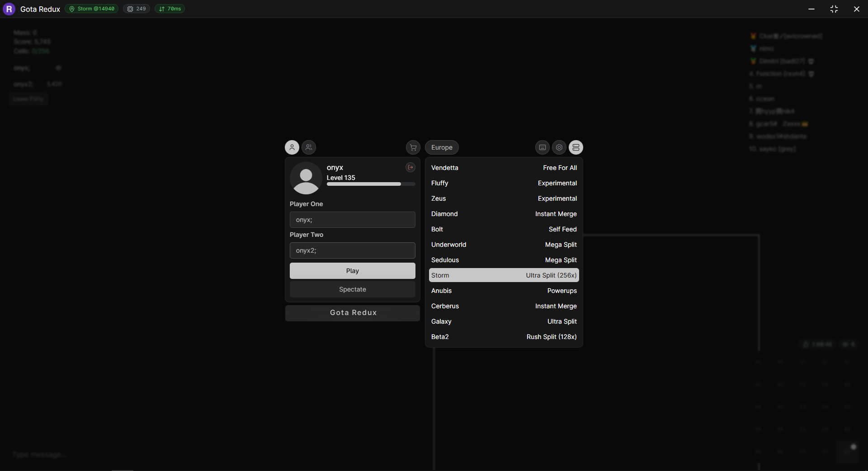Select the Bolt Self Feed server
Screen dimensions: 868x471
coord(504,229)
